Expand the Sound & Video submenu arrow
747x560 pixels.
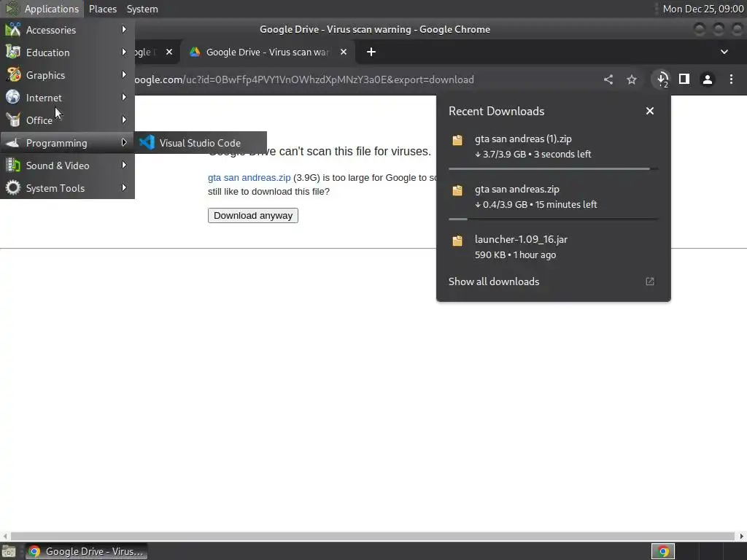(124, 165)
